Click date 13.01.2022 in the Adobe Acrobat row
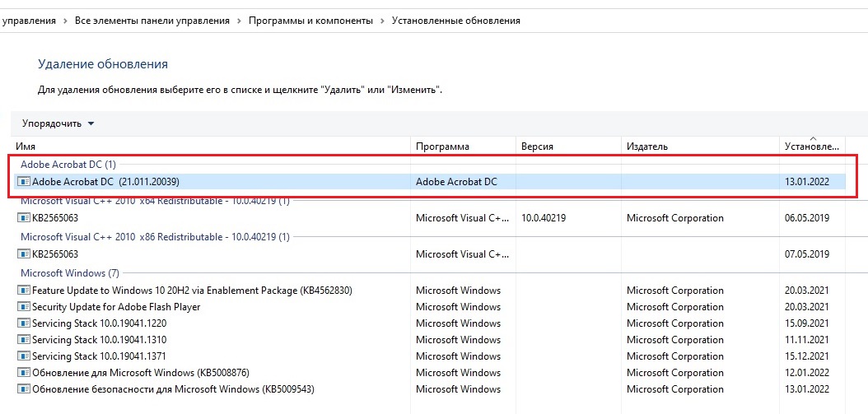This screenshot has height=414, width=868. [x=807, y=181]
